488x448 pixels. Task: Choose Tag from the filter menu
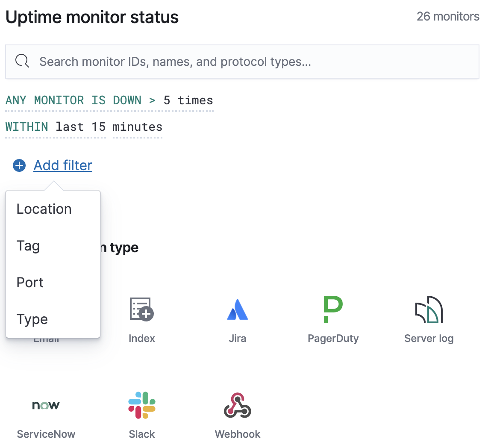tap(28, 246)
